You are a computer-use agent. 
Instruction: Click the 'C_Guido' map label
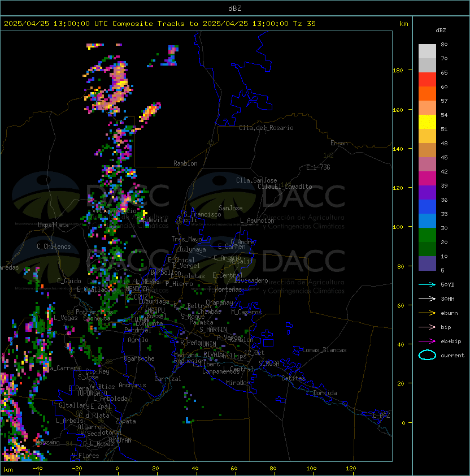(69, 281)
